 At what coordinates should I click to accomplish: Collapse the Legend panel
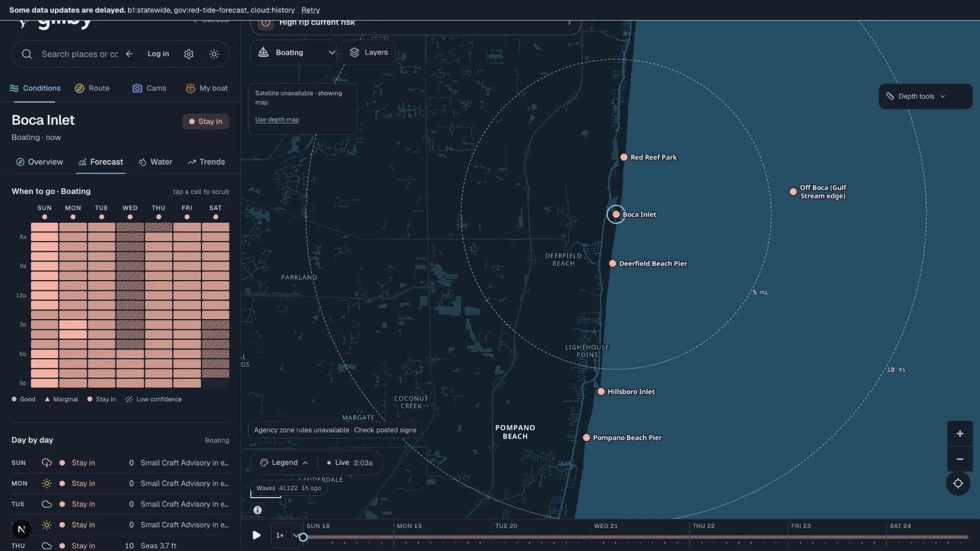[284, 463]
